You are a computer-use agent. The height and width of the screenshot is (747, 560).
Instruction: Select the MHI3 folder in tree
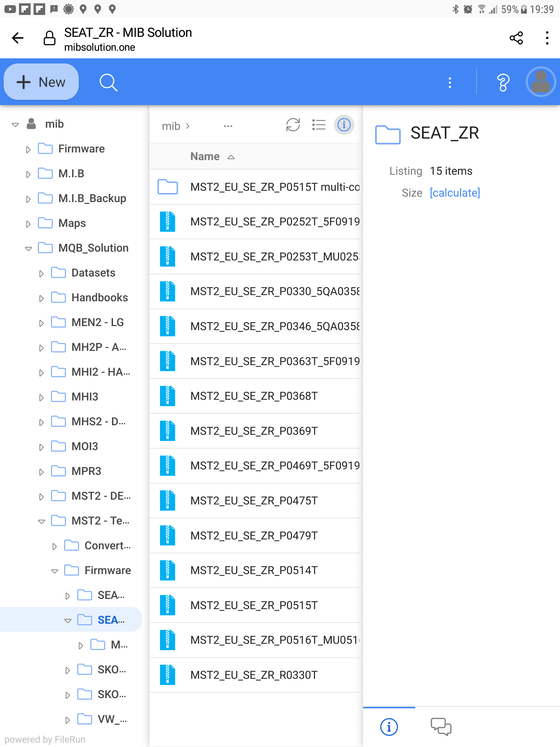85,396
